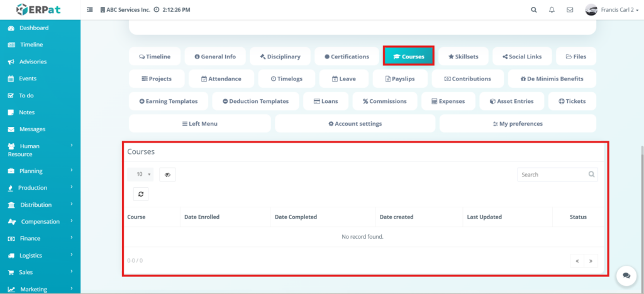Open the My preferences button
644x294 pixels.
pyautogui.click(x=517, y=124)
